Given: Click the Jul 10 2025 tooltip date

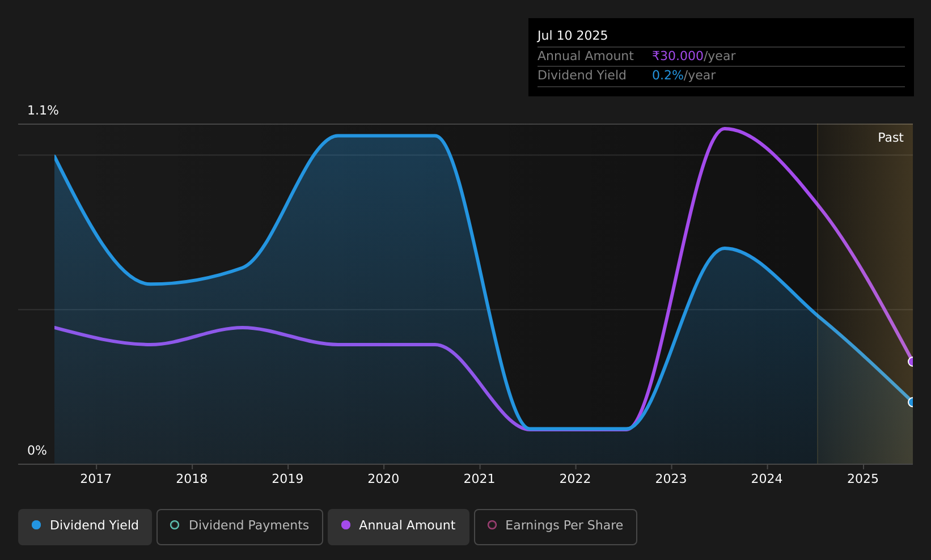Looking at the screenshot, I should tap(573, 36).
